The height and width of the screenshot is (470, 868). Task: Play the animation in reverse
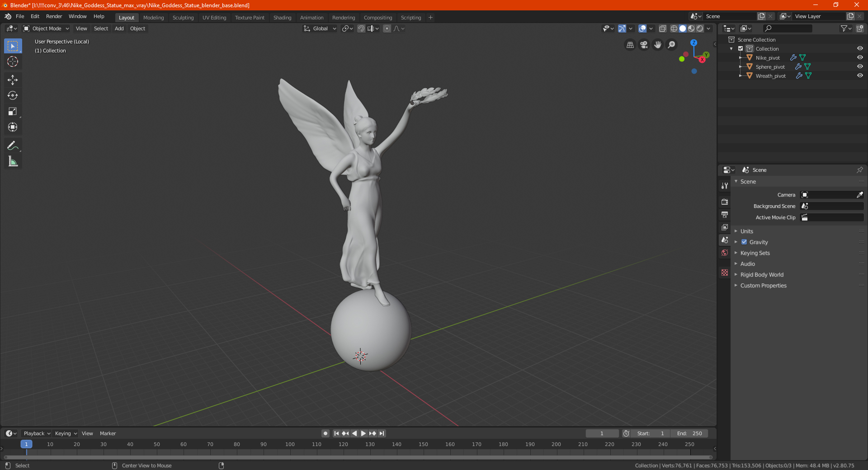[354, 433]
